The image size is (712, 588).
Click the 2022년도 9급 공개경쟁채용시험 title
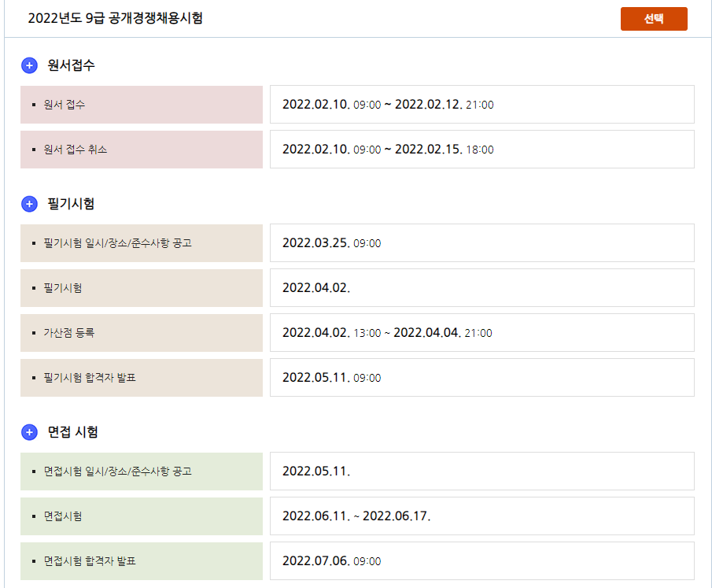click(x=116, y=18)
